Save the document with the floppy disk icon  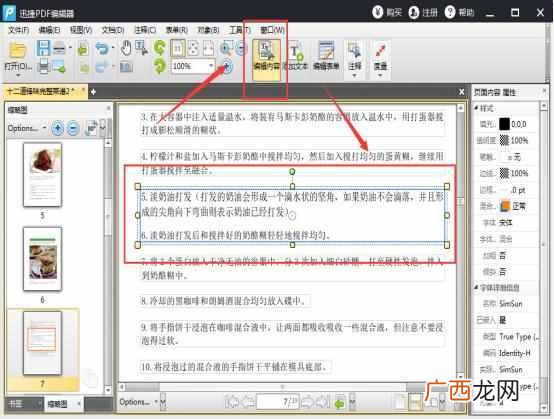coord(43,48)
